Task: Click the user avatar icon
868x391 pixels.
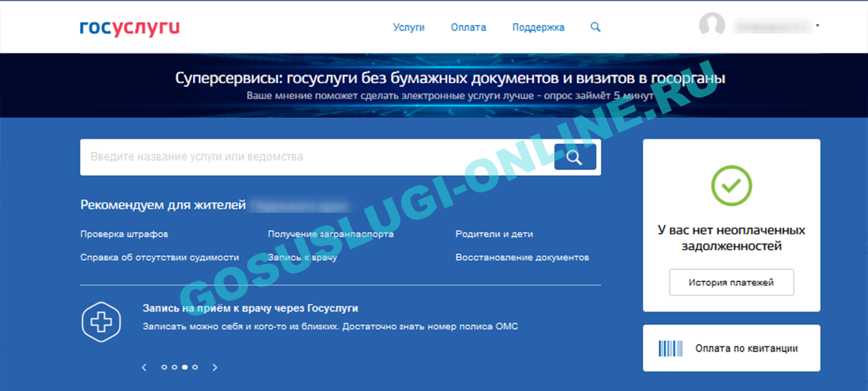Action: point(712,26)
